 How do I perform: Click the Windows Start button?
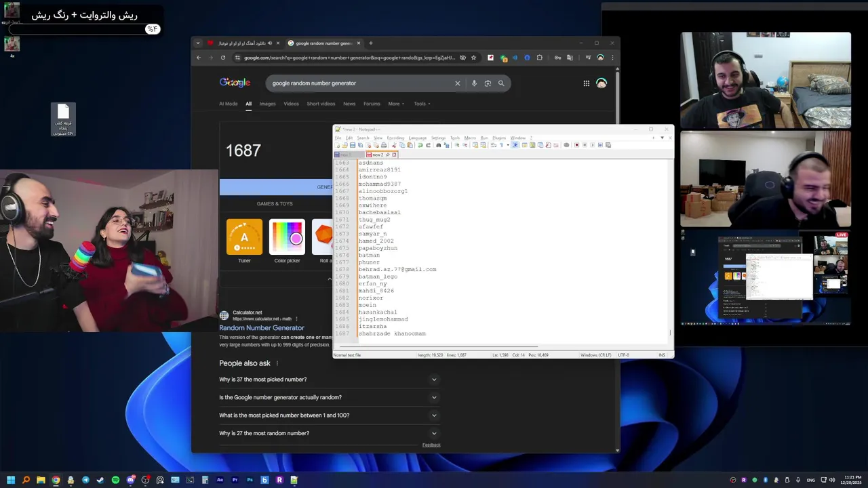11,480
